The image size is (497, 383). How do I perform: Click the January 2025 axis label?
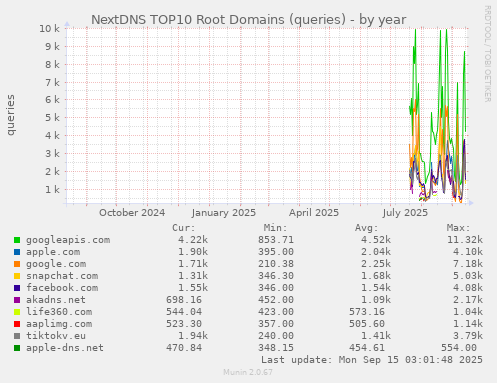pos(224,213)
